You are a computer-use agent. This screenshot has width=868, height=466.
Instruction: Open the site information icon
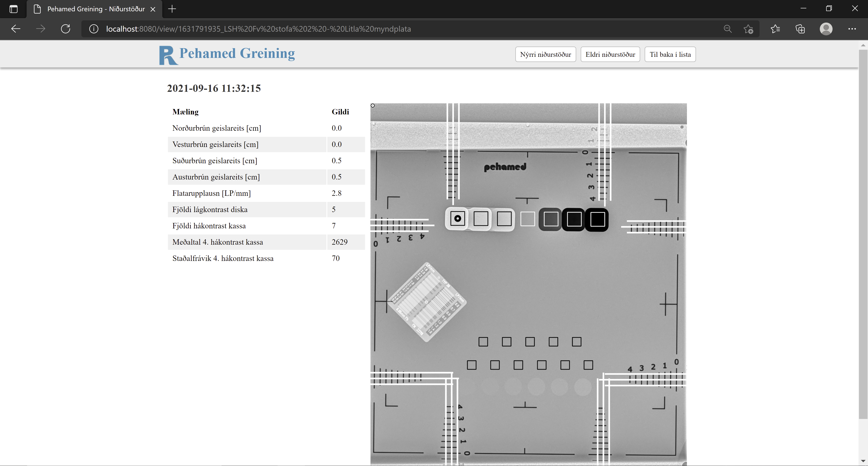tap(94, 29)
